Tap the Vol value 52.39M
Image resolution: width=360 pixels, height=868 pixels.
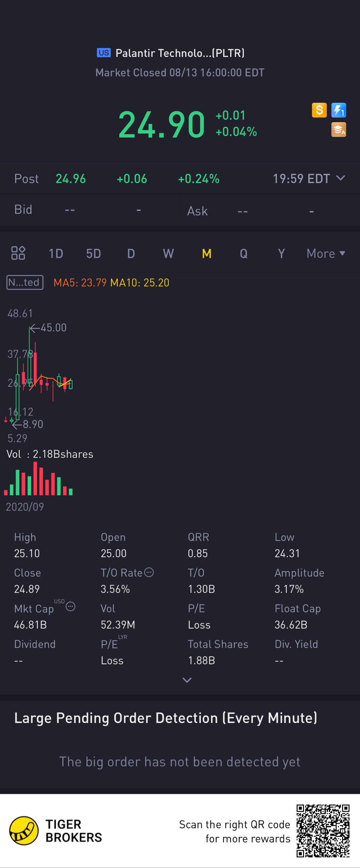click(x=118, y=625)
